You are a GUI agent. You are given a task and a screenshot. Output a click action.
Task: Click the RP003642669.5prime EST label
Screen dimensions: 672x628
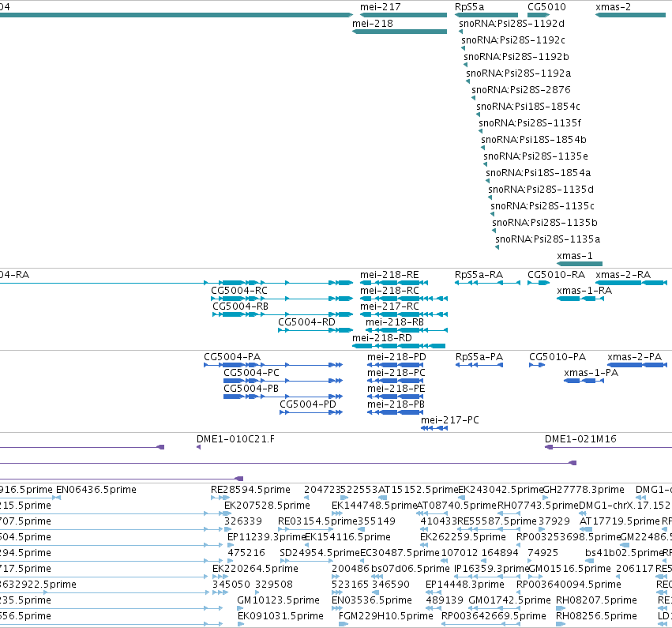pos(494,616)
